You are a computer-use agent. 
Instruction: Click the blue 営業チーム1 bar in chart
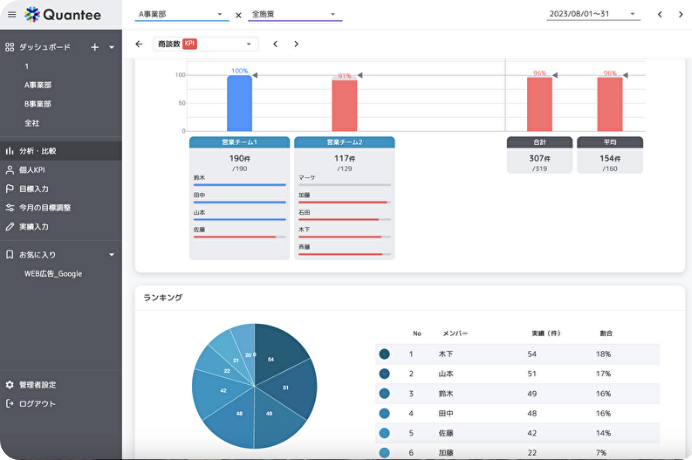click(239, 103)
